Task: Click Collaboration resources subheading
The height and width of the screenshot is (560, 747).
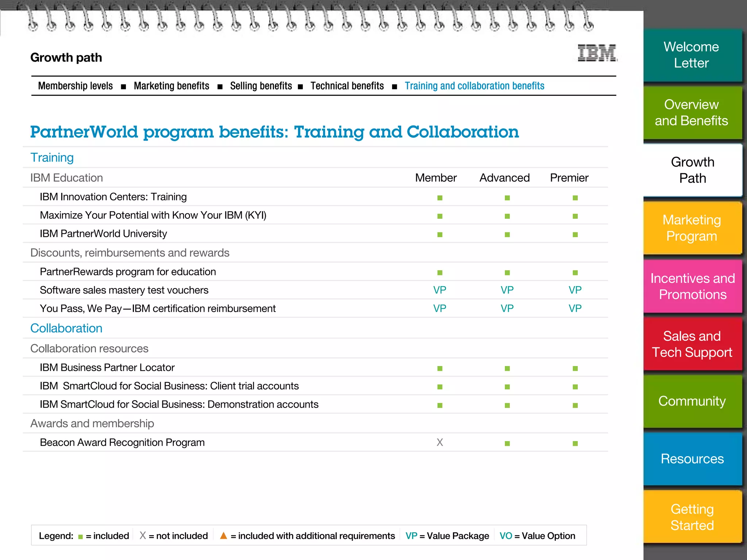Action: [89, 349]
